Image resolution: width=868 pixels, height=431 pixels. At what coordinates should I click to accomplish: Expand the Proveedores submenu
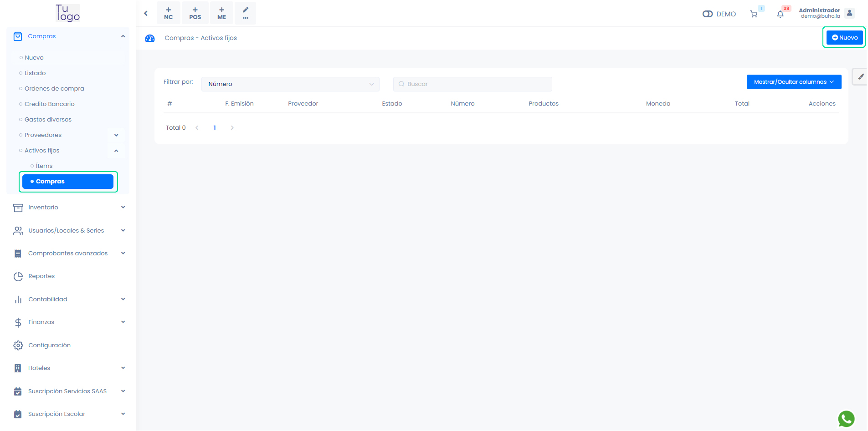click(116, 135)
